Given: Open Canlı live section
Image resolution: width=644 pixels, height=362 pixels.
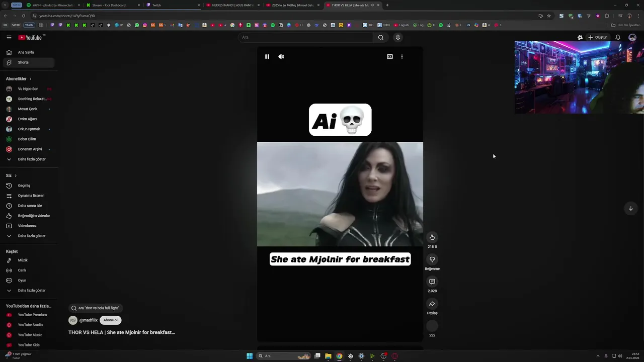Looking at the screenshot, I should click(x=29, y=270).
